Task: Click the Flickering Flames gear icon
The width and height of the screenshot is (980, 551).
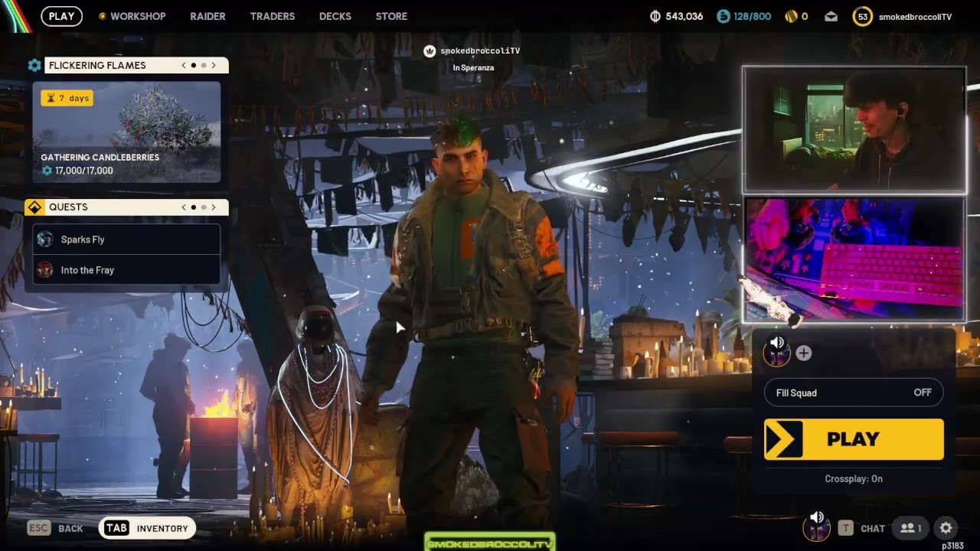Action: click(34, 65)
